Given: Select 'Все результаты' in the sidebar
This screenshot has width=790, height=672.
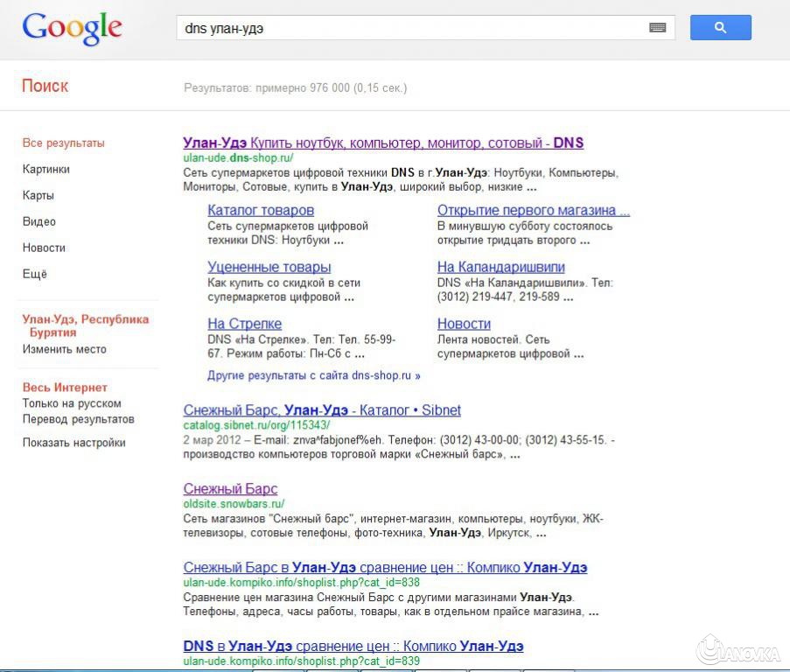Looking at the screenshot, I should (x=64, y=143).
